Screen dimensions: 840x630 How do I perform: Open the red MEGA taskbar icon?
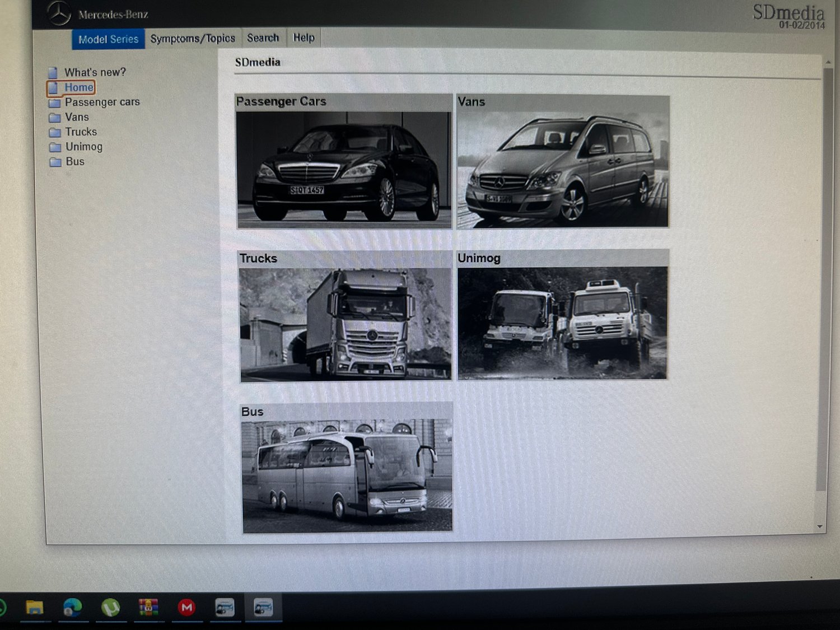click(186, 608)
